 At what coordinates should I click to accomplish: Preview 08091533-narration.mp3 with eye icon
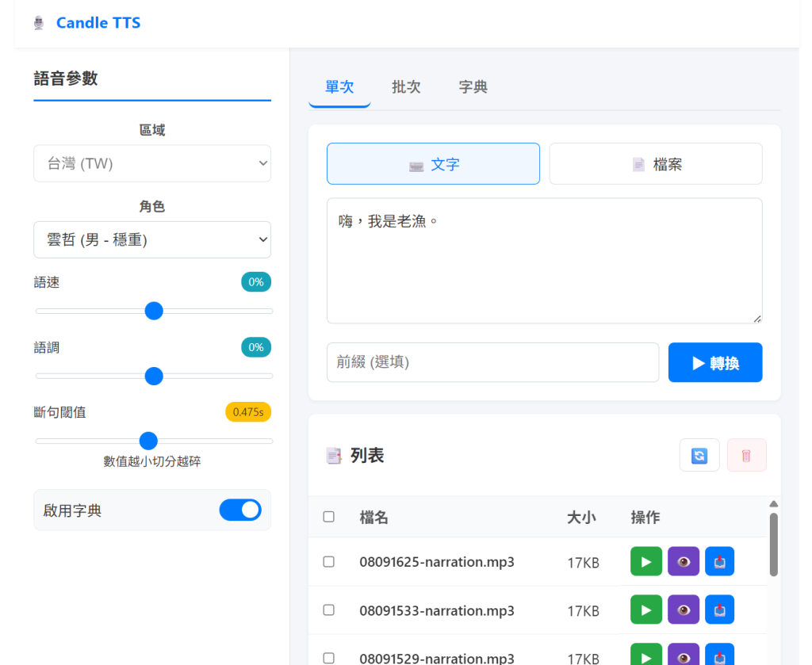[x=683, y=610]
